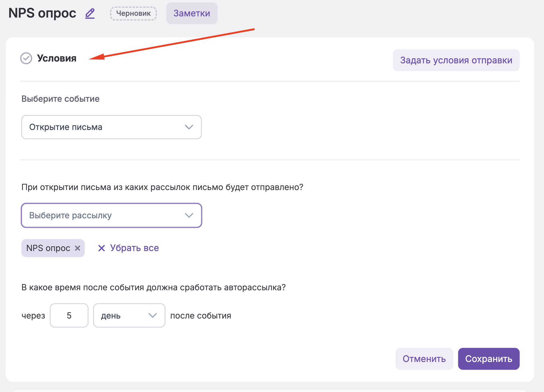Viewport: 544px width, 392px height.
Task: Remove the NPS опрос tag with its x icon
Action: click(78, 248)
